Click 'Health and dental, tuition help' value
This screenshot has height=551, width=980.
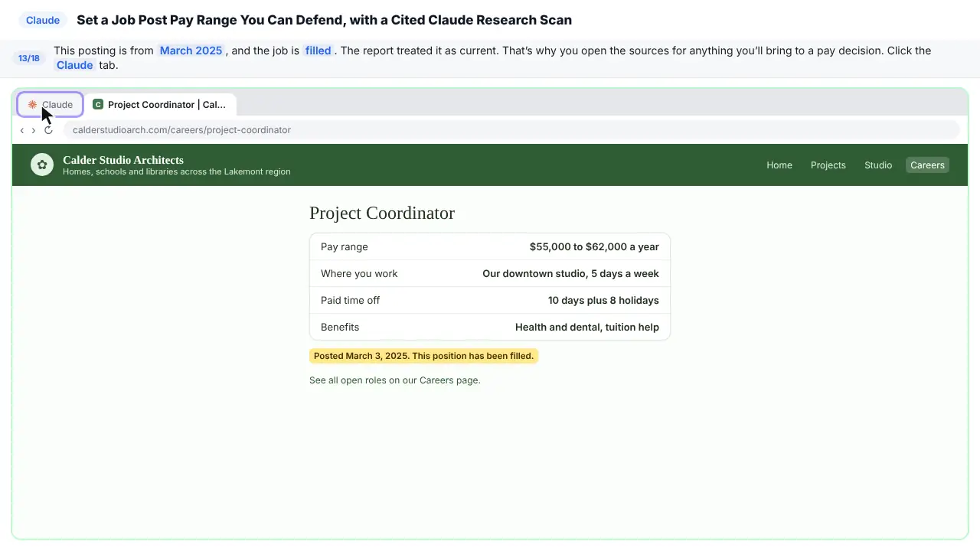point(587,327)
